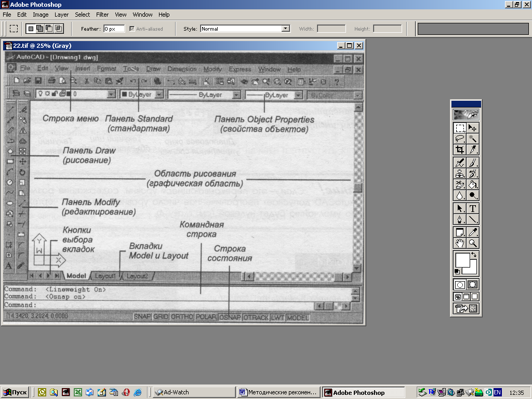Viewport: 532px width, 399px height.
Task: Launch Internet Explorer from quick launch
Action: click(137, 392)
